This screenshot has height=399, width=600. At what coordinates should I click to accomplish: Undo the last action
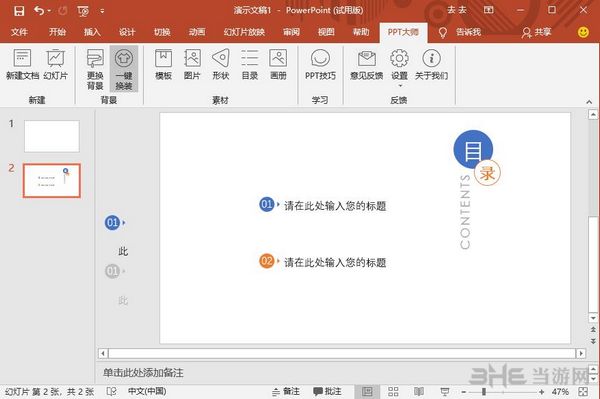39,10
